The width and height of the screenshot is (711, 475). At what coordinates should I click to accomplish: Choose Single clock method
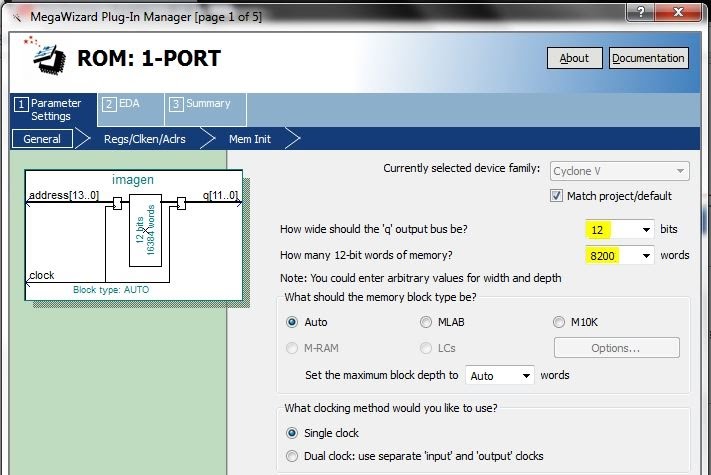click(x=292, y=433)
